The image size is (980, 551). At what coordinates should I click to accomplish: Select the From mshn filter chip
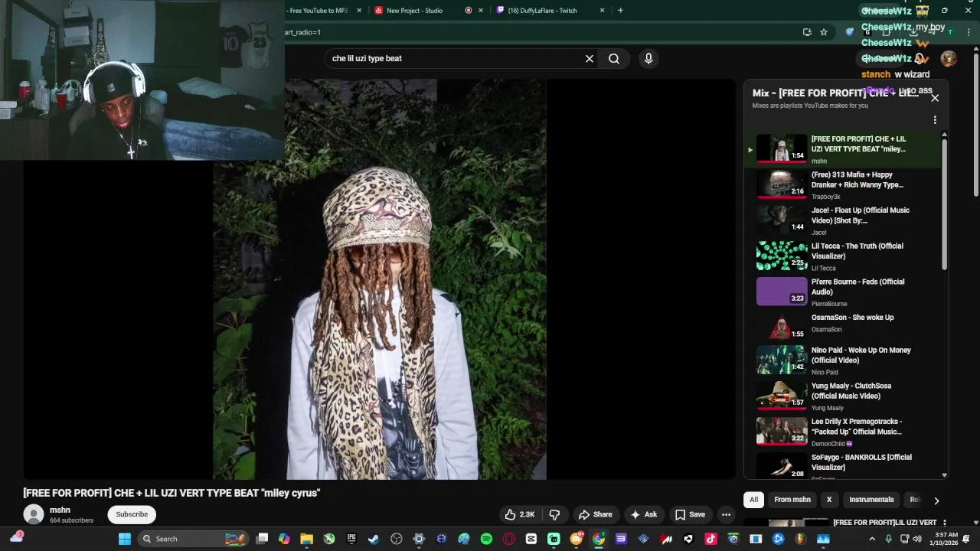[x=792, y=500]
